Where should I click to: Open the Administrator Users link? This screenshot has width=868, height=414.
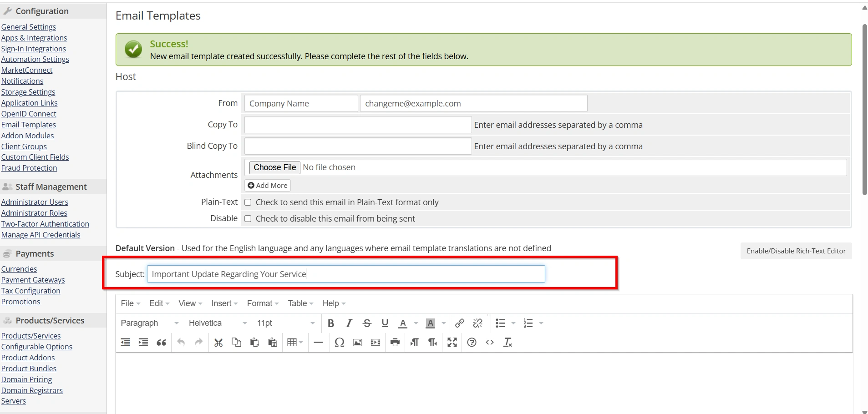(35, 202)
